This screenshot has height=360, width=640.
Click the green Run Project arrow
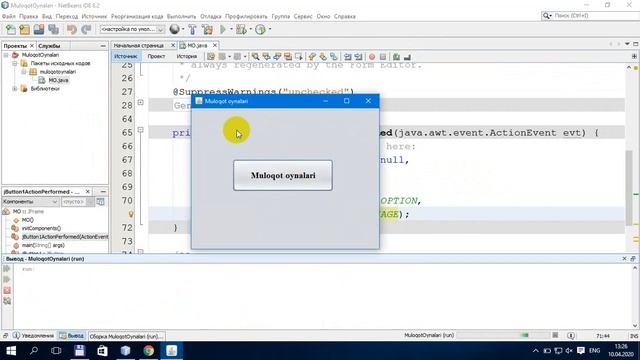click(223, 29)
